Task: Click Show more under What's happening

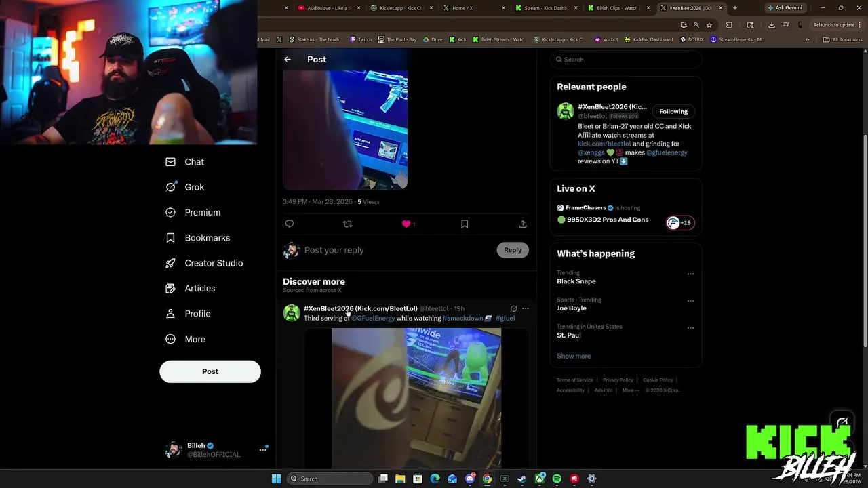Action: click(574, 356)
